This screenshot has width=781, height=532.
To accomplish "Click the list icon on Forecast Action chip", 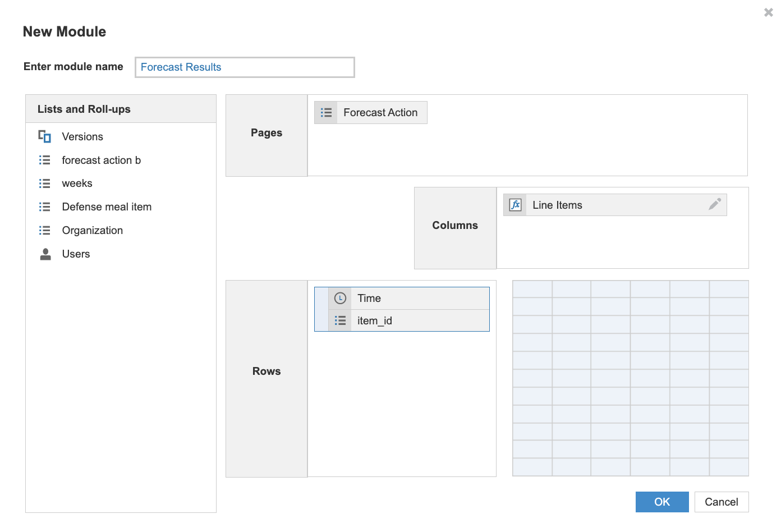I will pyautogui.click(x=326, y=112).
